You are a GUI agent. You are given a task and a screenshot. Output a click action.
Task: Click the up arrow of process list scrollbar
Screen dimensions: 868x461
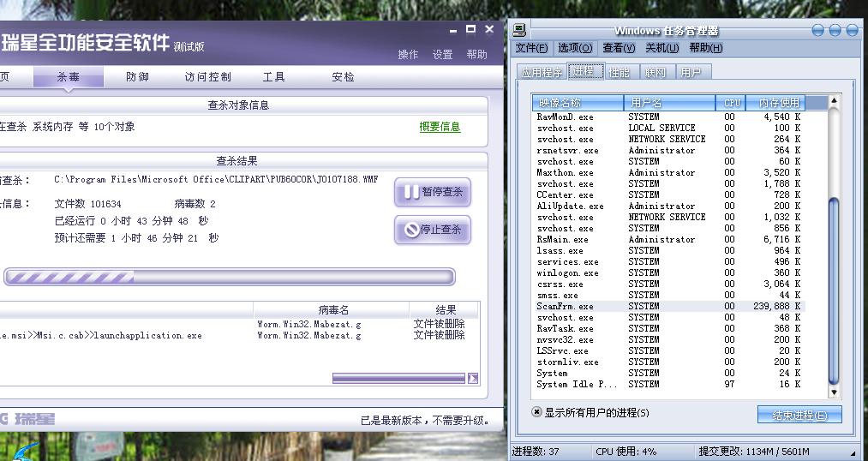[834, 101]
